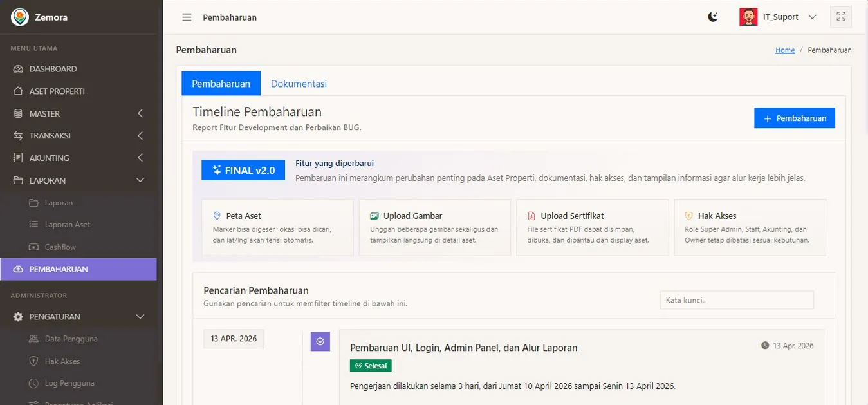Open Laporan Aset sidebar item
This screenshot has height=405, width=868.
tap(67, 225)
